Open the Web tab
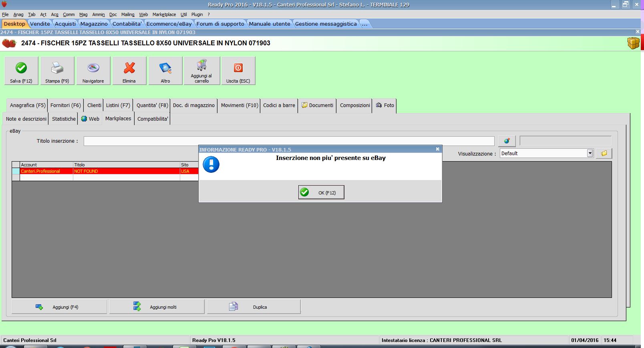Screen dimensions: 644x348 [x=90, y=119]
